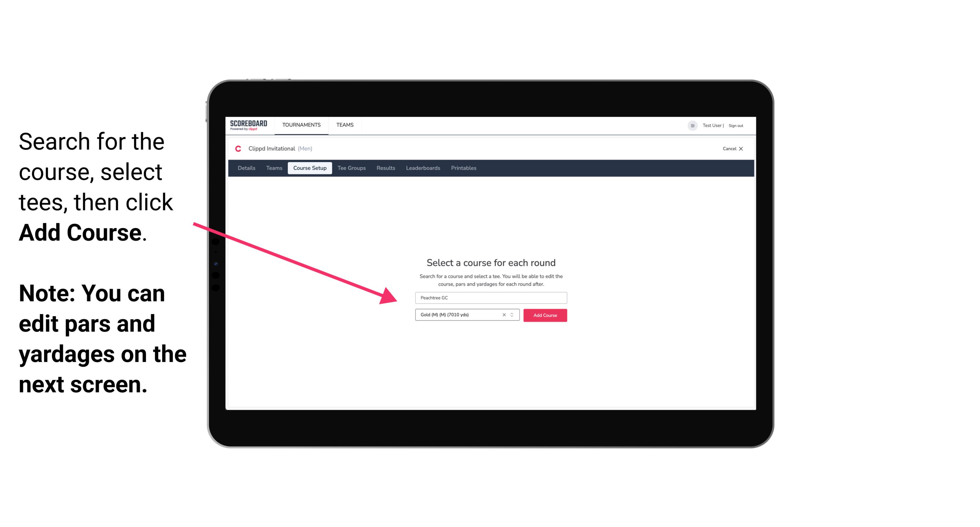Click Add Course button
The height and width of the screenshot is (527, 980).
click(545, 315)
